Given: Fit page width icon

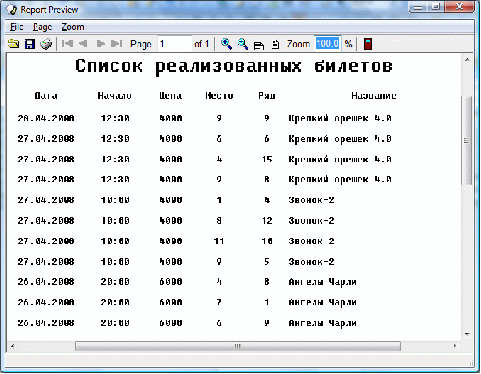Looking at the screenshot, I should point(259,44).
